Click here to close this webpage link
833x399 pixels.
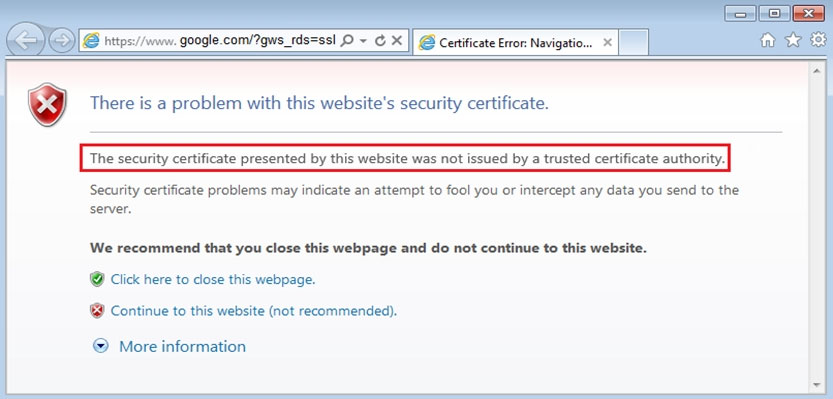point(213,279)
